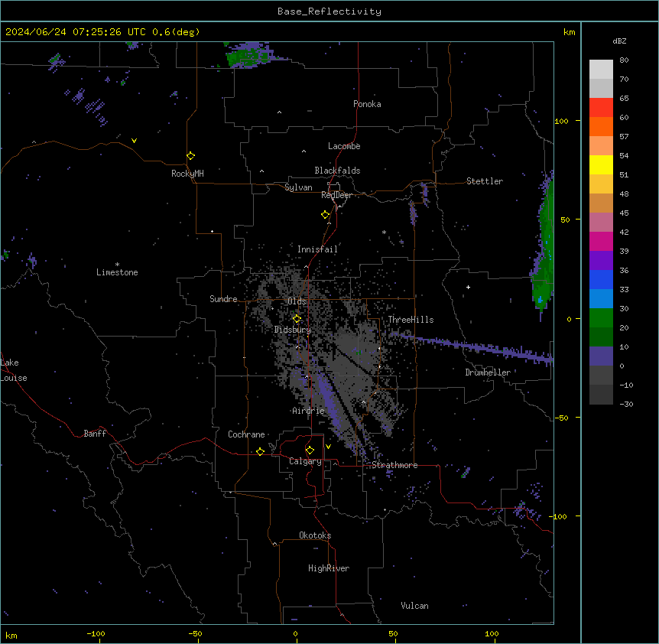Viewport: 659px width, 644px height.
Task: Click the ThreeHills town label
Action: click(x=411, y=320)
